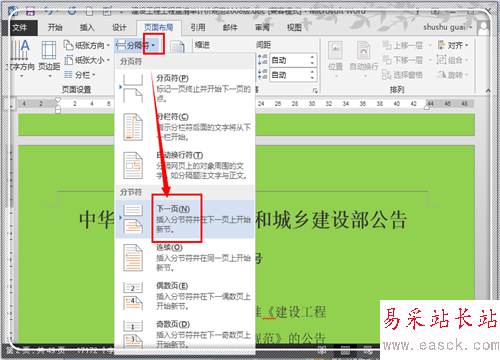500x360 pixels.
Task: Open the paragraph dialog launcher
Action: [x=315, y=90]
